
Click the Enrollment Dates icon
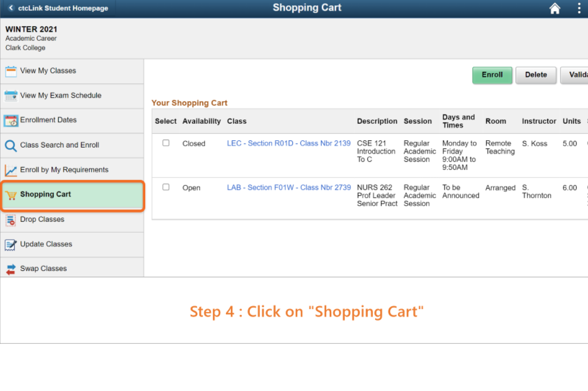click(x=11, y=121)
